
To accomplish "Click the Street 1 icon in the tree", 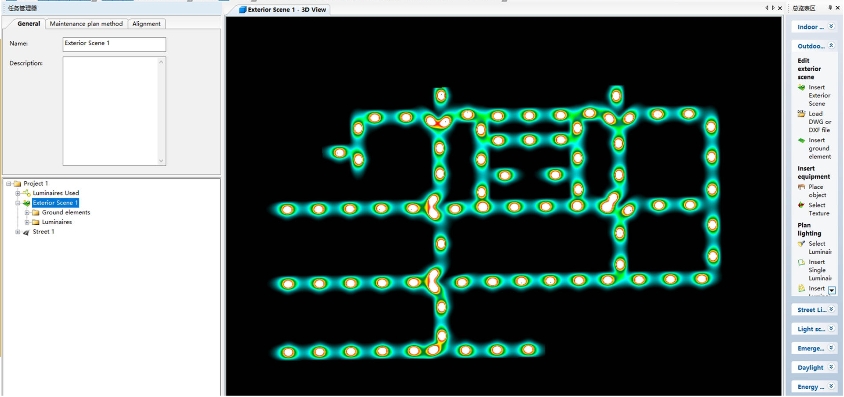I will [x=27, y=232].
